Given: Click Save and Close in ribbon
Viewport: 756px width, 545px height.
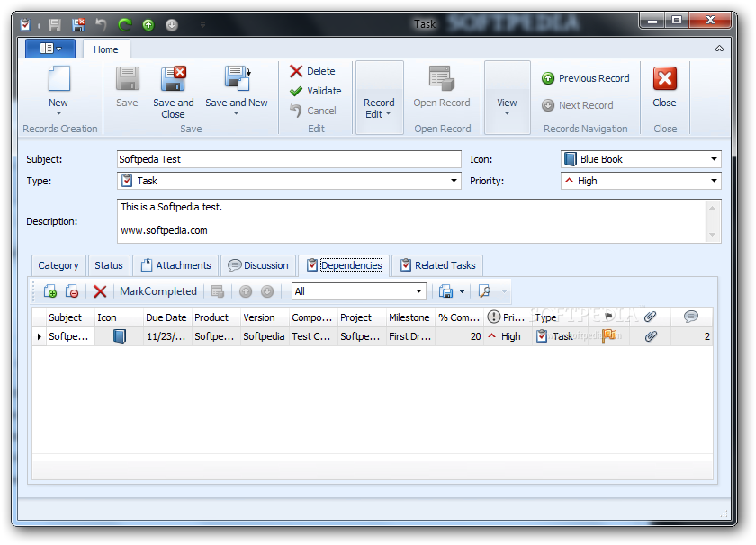Looking at the screenshot, I should 174,93.
